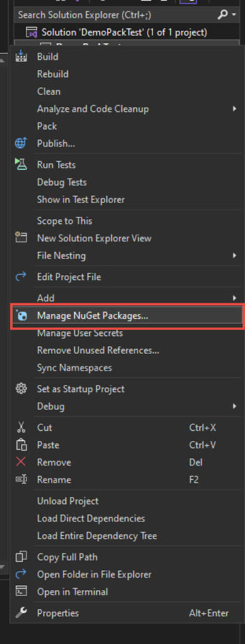Click the red Remove X icon
This screenshot has width=245, height=644.
click(21, 462)
